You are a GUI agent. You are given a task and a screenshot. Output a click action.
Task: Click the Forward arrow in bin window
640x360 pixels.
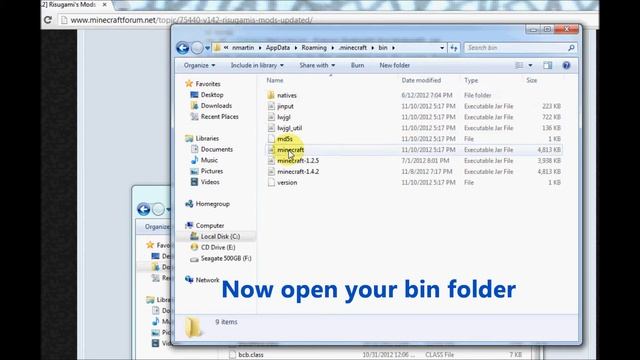[x=197, y=48]
